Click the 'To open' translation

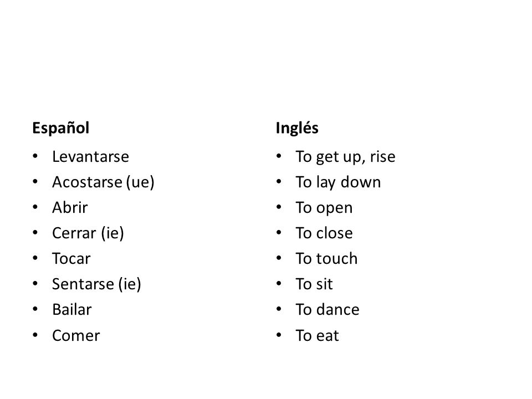pos(324,208)
